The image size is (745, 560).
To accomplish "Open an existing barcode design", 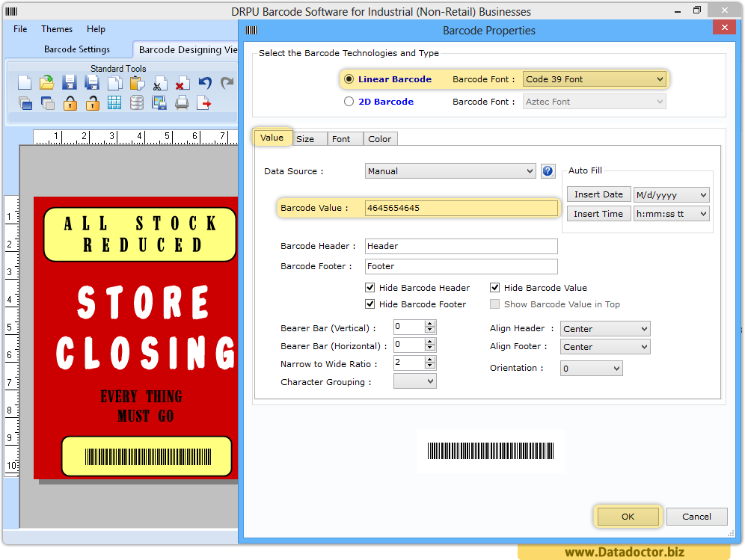I will coord(46,83).
